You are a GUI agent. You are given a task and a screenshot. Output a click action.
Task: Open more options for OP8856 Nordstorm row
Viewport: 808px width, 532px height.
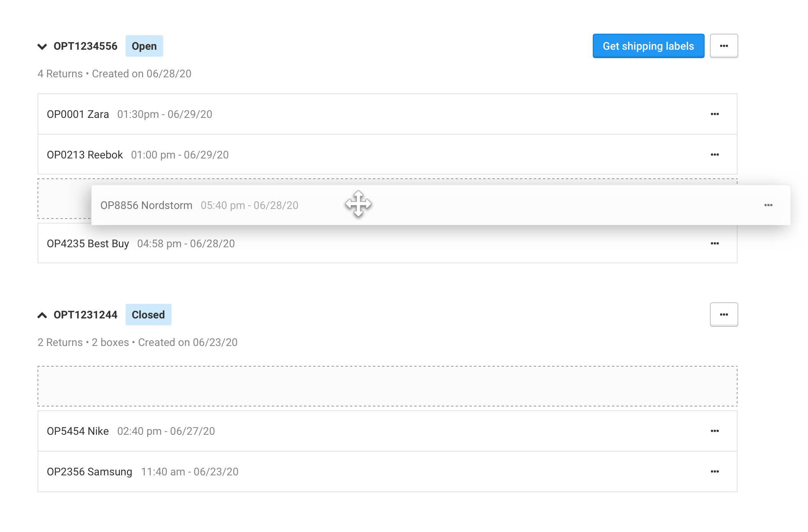click(x=768, y=205)
